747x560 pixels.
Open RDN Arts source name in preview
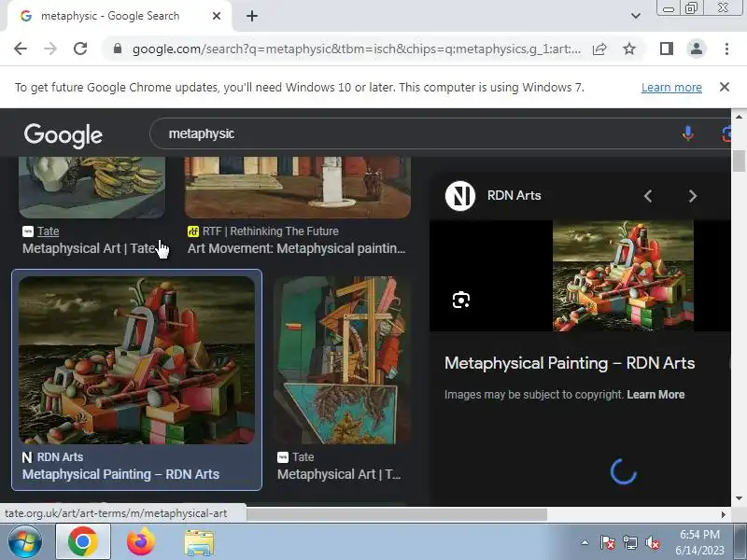(x=514, y=196)
